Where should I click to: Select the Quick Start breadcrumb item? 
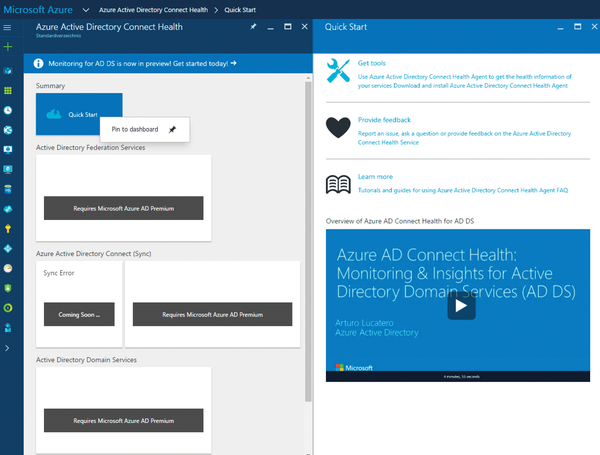click(240, 10)
